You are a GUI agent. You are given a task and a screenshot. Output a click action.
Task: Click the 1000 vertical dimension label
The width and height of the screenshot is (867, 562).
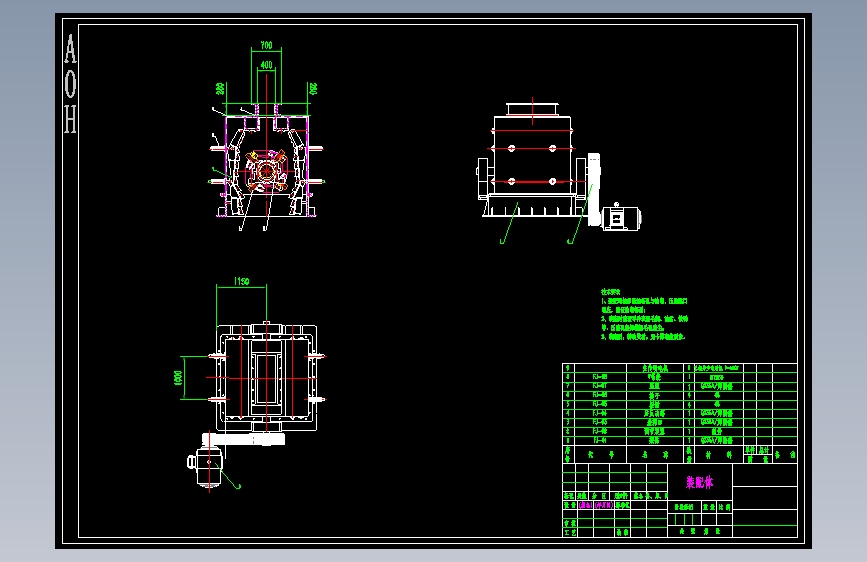(178, 378)
